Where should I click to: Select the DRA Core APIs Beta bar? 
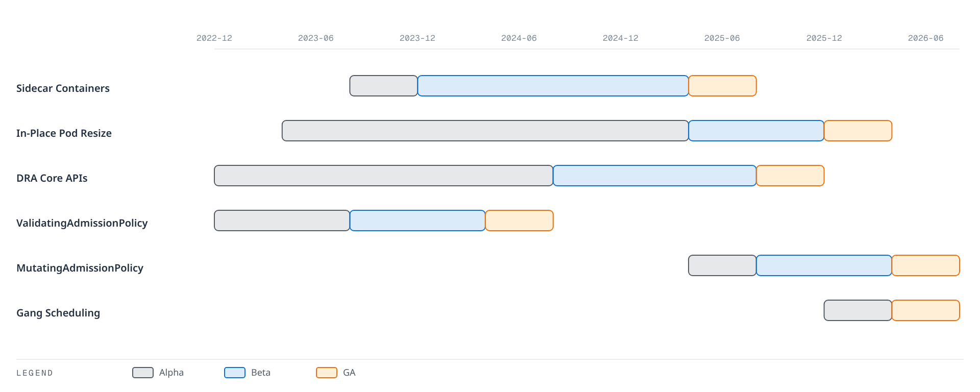click(654, 176)
